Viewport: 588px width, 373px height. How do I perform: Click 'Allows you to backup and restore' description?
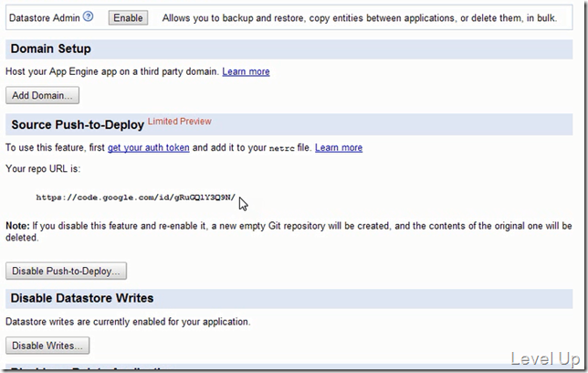click(359, 18)
